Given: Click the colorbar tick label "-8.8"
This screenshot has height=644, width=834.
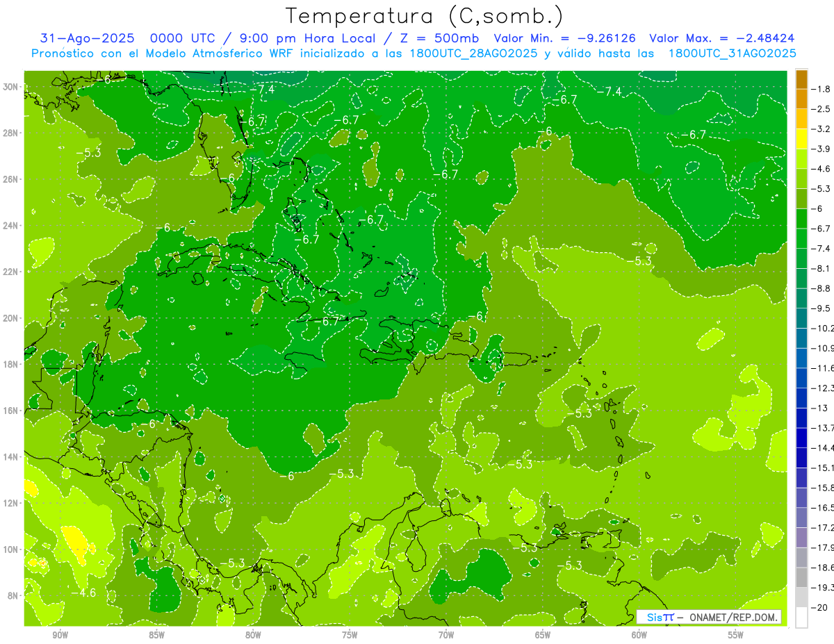Looking at the screenshot, I should point(821,288).
